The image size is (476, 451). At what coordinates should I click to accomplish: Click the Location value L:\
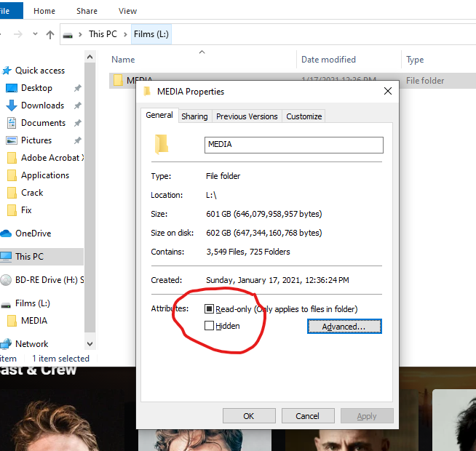211,195
